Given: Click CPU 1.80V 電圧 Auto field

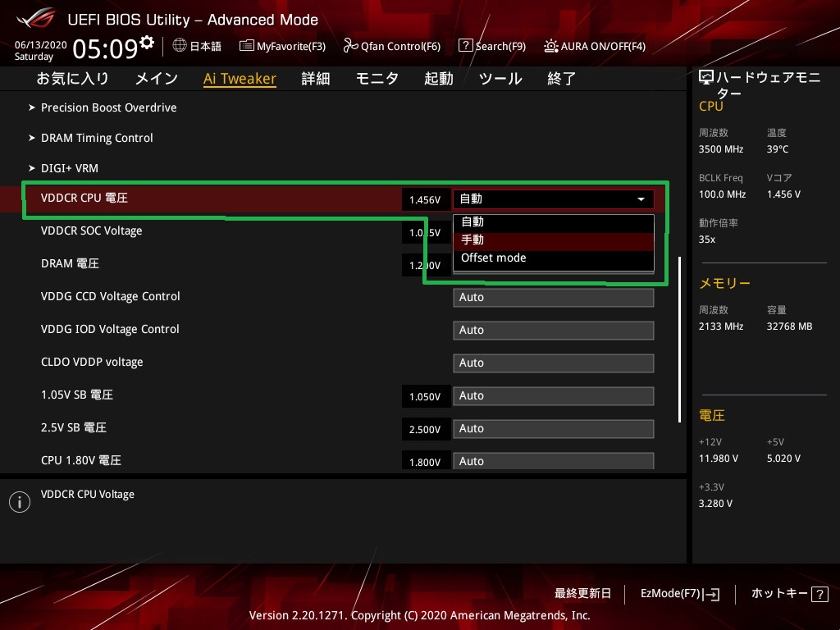Looking at the screenshot, I should [554, 461].
